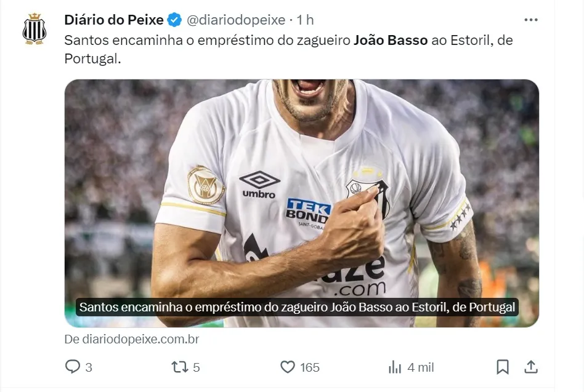
Task: Share the post using upload arrow icon
Action: click(531, 367)
